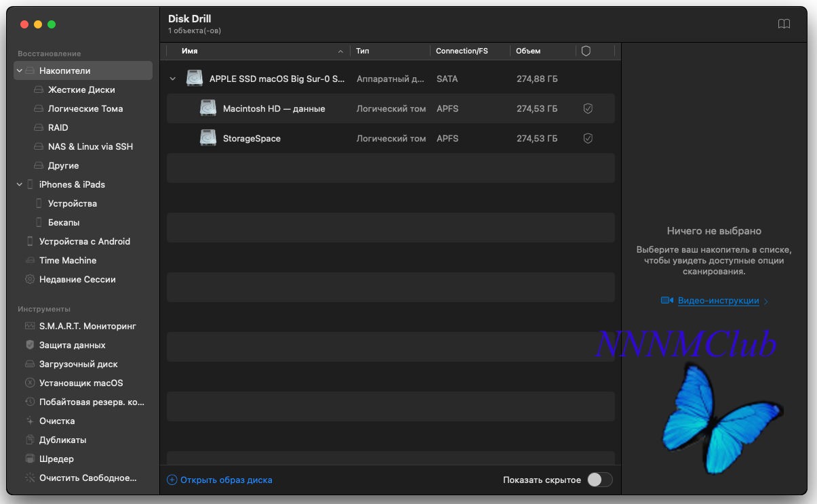Open Загрузочный диск tool
The image size is (817, 504).
(x=79, y=364)
